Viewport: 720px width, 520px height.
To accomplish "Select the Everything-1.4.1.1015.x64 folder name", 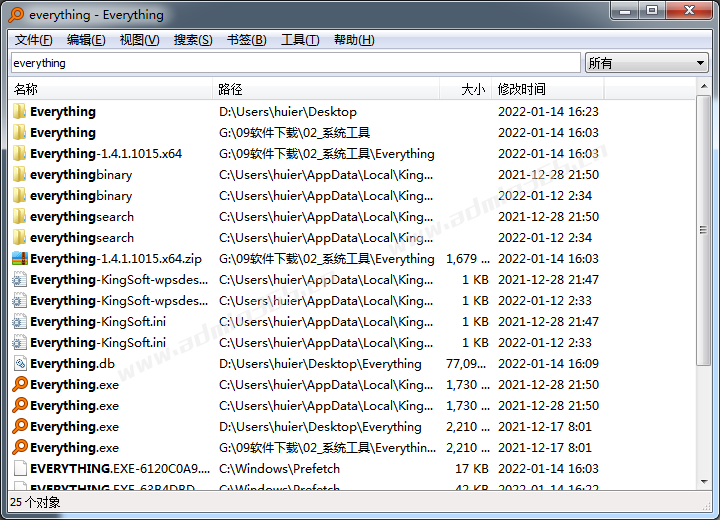I will pos(106,153).
